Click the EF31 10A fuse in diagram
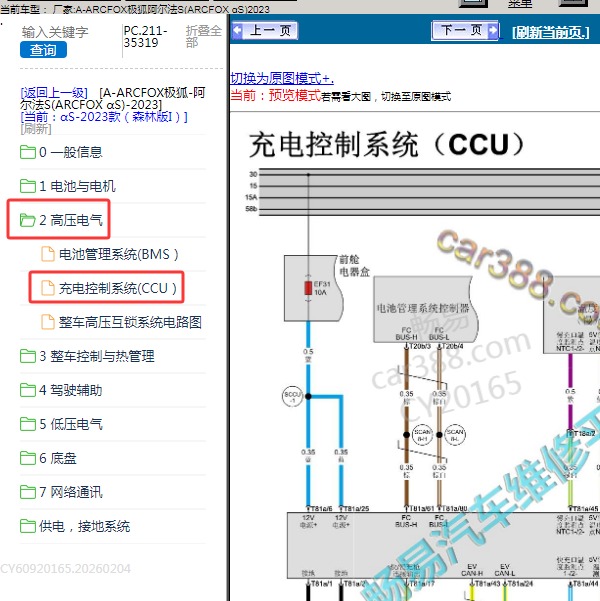The image size is (600, 601). coord(308,288)
